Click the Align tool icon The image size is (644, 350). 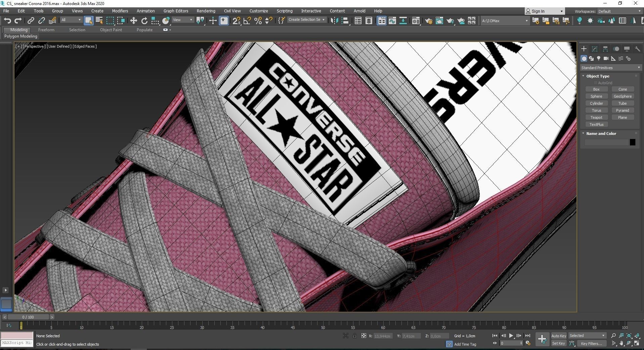(345, 21)
